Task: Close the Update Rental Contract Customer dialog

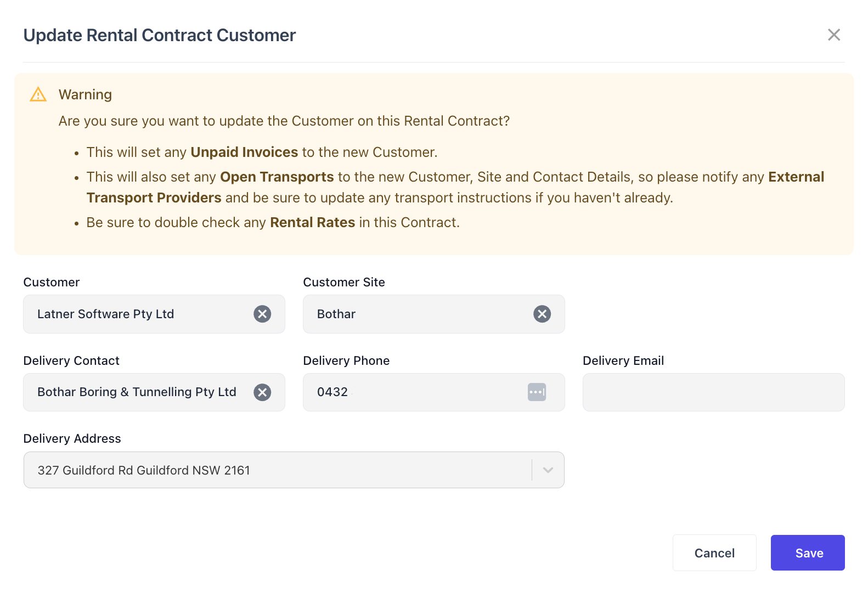Action: (x=833, y=35)
